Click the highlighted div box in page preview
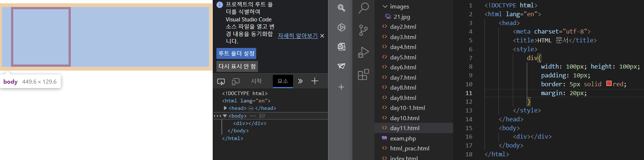 pos(41,37)
